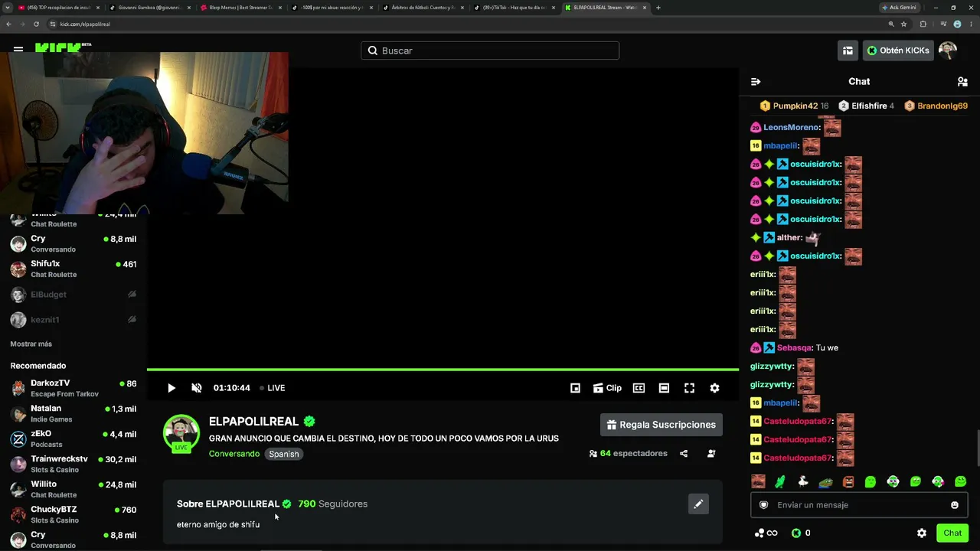Focus the Buscar search field
Image resolution: width=980 pixels, height=551 pixels.
click(x=490, y=51)
